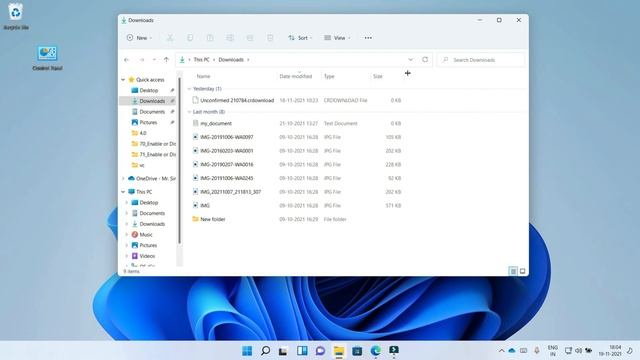Open the See more (three dots) menu
This screenshot has height=360, width=640.
(x=368, y=38)
